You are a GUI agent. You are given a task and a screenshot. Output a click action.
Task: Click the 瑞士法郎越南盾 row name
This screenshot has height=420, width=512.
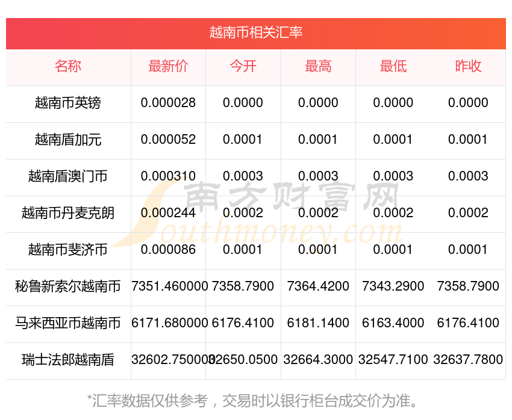68,360
